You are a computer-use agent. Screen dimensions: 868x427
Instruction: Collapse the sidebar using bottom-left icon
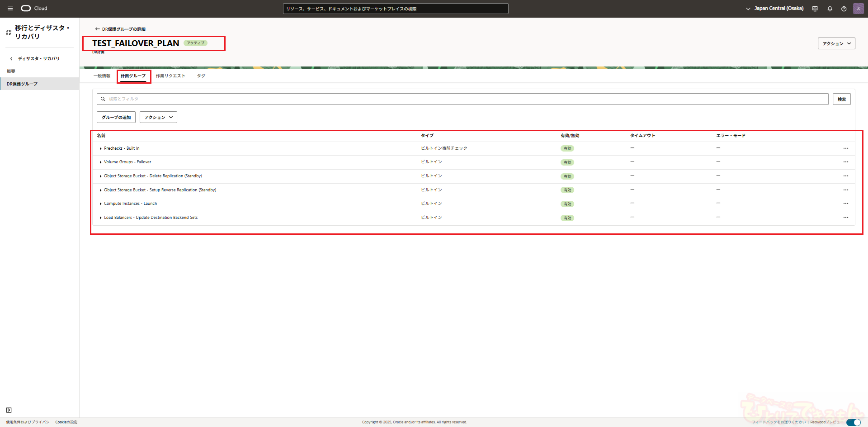pyautogui.click(x=9, y=410)
